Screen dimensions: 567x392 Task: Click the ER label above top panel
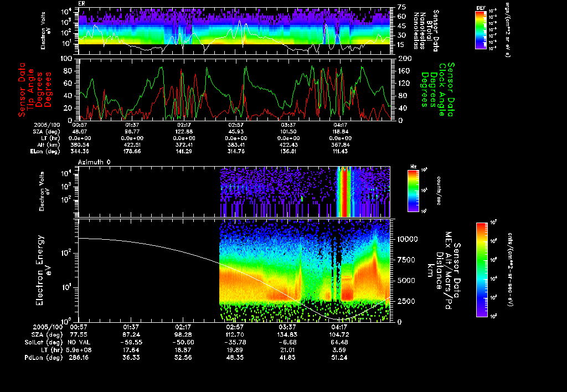point(82,4)
